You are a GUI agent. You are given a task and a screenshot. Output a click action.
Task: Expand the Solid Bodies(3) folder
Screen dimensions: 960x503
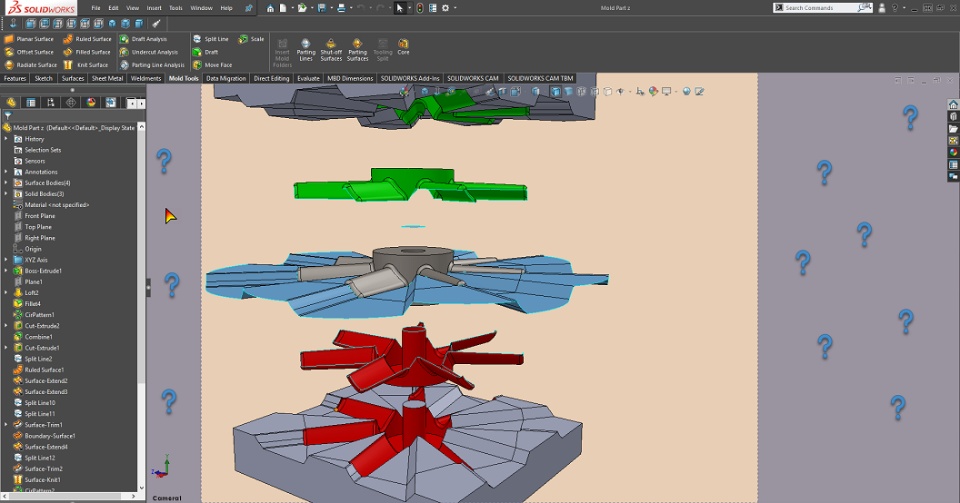click(x=6, y=194)
